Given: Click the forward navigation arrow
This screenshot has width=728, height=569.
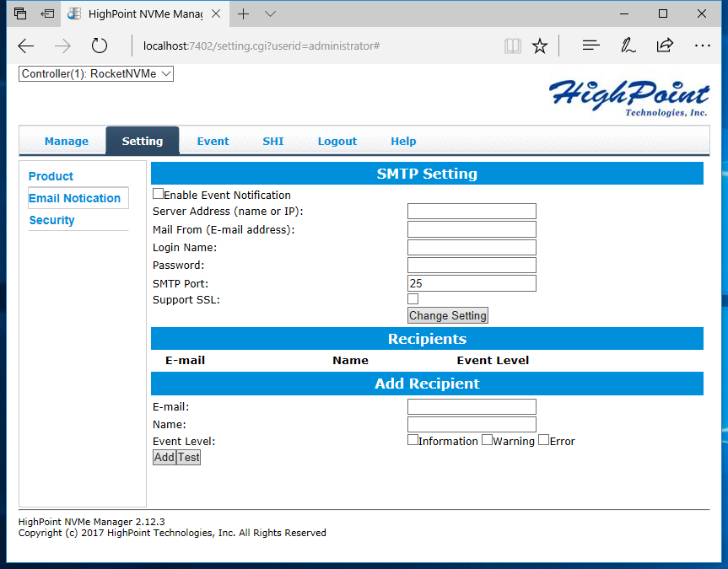Looking at the screenshot, I should (x=62, y=46).
